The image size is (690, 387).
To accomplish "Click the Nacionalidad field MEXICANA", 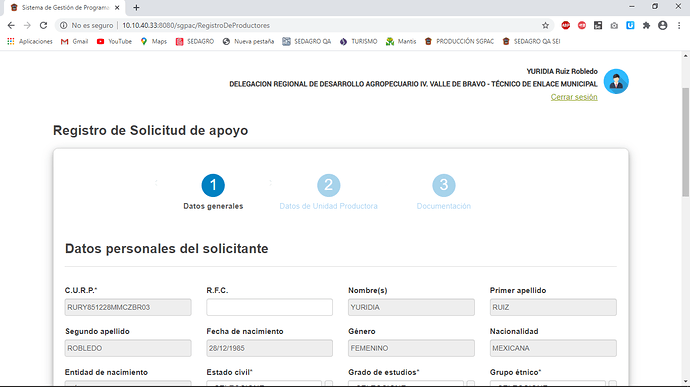I will tap(553, 348).
